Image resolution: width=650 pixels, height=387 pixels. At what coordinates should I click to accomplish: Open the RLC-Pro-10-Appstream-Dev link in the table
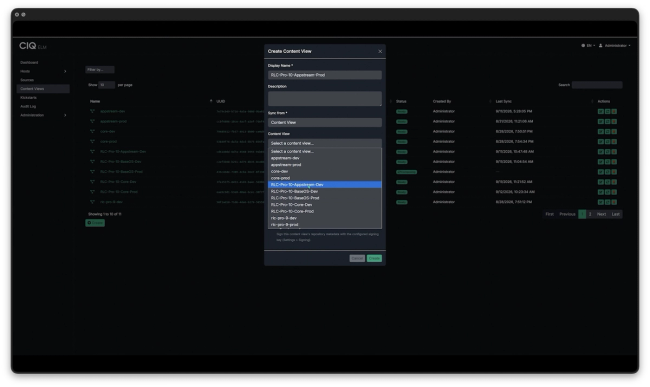tap(123, 152)
